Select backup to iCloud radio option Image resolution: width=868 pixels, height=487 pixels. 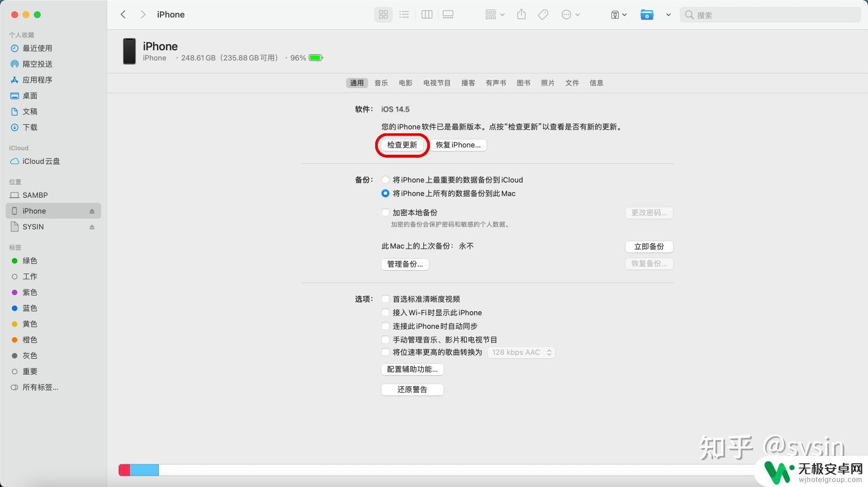[x=385, y=180]
